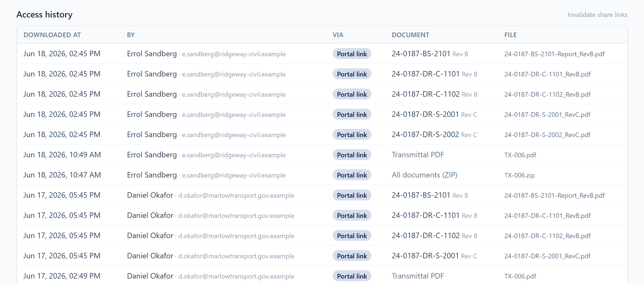Click 24-0187-DR-C-1101_RevB.pdf in Sandberg's row
The width and height of the screenshot is (644, 284).
(x=547, y=74)
